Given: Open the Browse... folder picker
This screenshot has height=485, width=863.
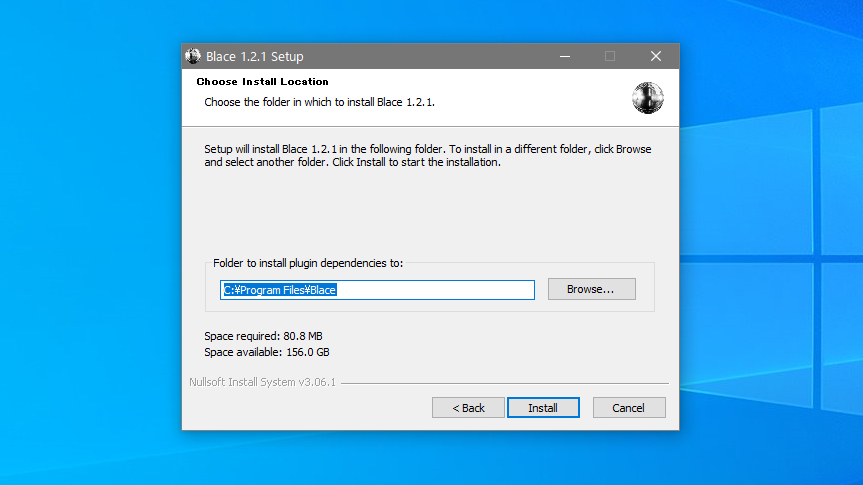Looking at the screenshot, I should [591, 289].
